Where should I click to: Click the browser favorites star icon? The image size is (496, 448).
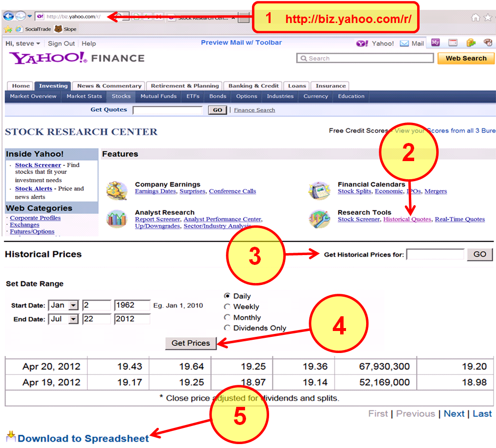[488, 17]
